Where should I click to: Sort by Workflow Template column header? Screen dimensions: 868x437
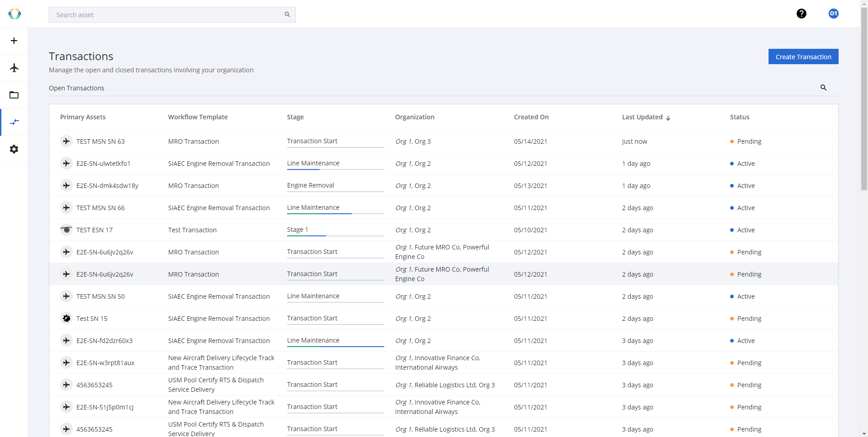(x=198, y=117)
